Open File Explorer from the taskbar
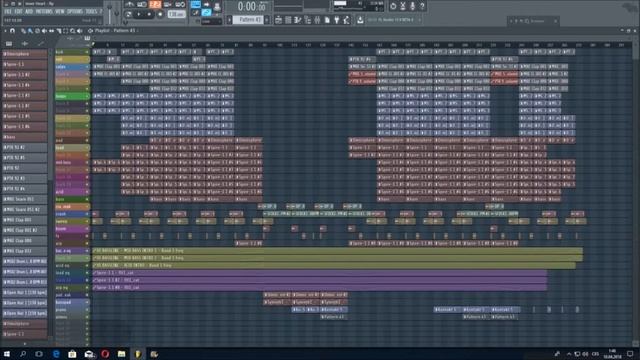The image size is (640, 360). [x=121, y=354]
